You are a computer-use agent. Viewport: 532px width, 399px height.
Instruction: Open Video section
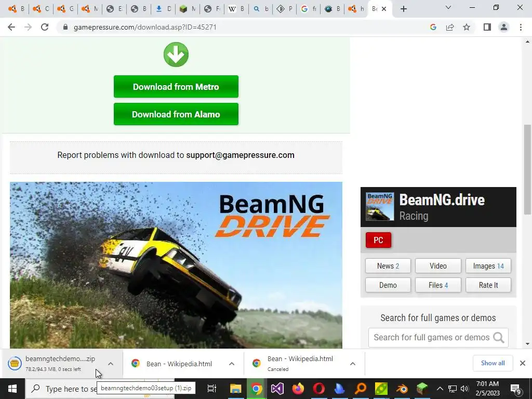pos(438,266)
